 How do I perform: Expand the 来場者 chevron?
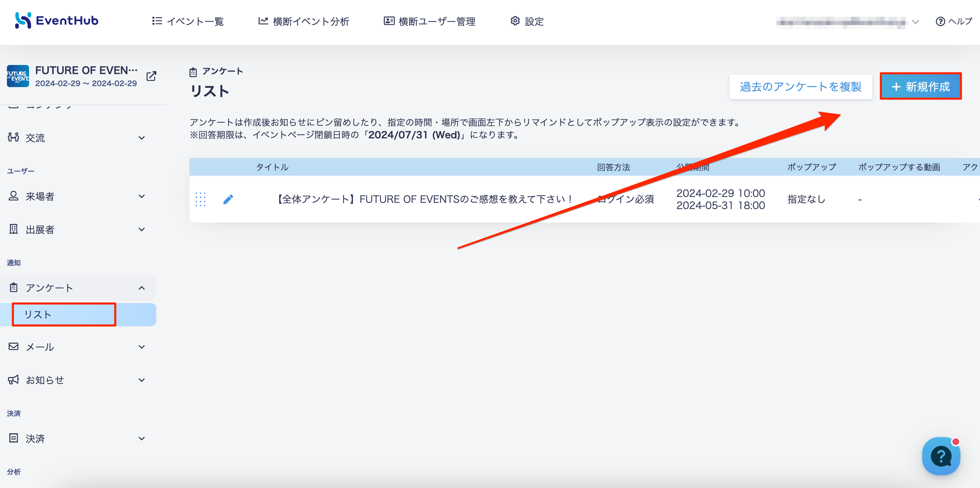click(141, 196)
